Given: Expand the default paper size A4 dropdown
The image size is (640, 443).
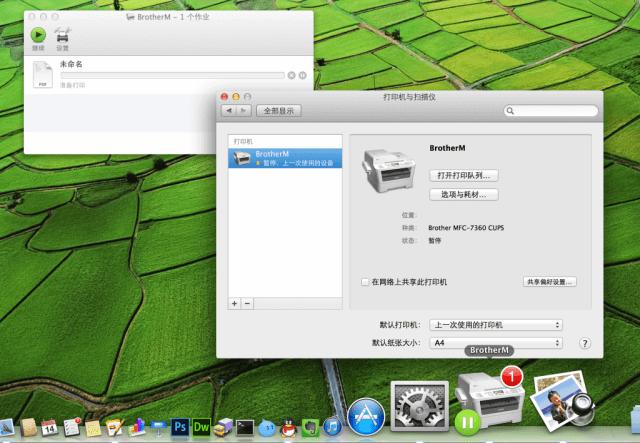Looking at the screenshot, I should [496, 343].
